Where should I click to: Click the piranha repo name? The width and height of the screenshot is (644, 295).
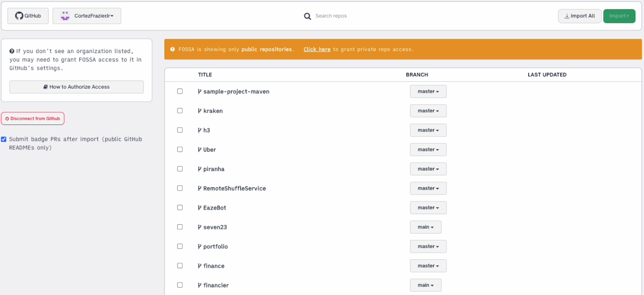click(x=214, y=169)
